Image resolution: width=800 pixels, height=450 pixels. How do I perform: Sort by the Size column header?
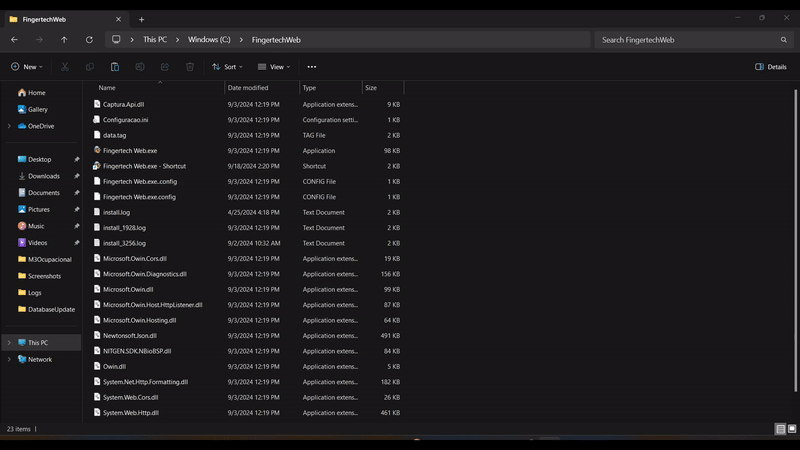[x=383, y=88]
